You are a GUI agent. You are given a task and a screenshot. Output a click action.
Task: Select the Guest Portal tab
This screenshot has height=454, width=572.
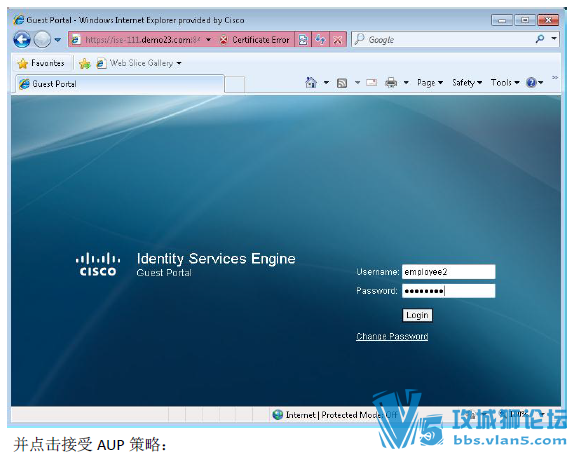pos(119,84)
